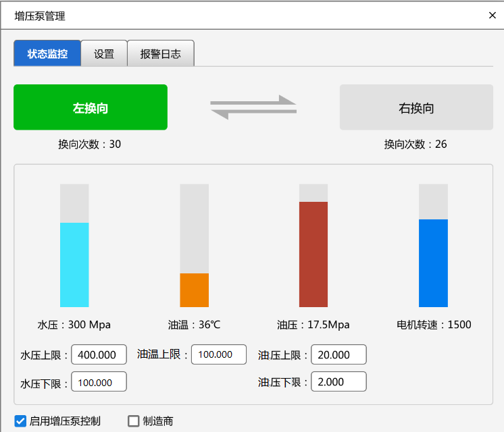Screen dimensions: 504x432
Task: Uncheck 启用增压泵控制 checkbox
Action: (20, 421)
